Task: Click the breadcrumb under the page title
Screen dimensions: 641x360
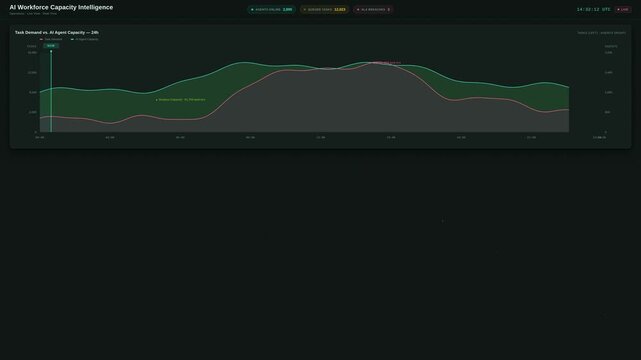Action: point(33,13)
